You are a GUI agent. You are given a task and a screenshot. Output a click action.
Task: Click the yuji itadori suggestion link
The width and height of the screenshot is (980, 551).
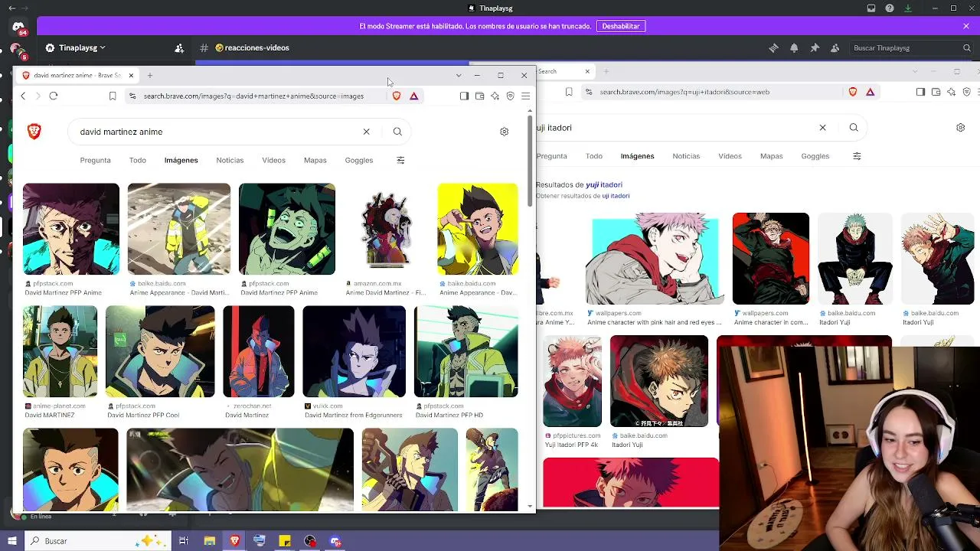click(604, 184)
